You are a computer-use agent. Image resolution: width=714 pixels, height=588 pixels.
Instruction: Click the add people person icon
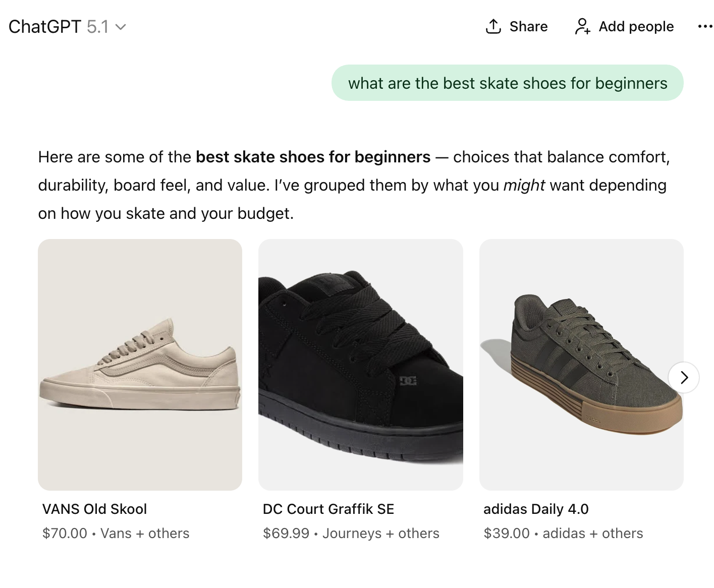[582, 26]
